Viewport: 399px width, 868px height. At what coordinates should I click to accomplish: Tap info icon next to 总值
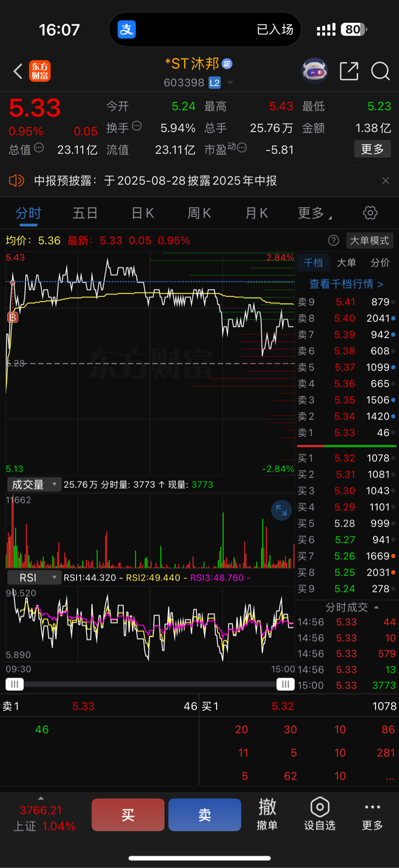point(39,148)
